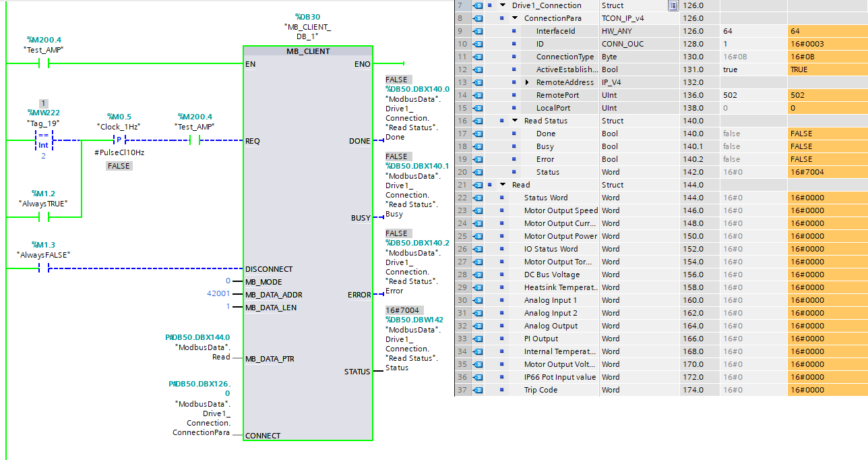Collapse the Drive1_Connection struct
This screenshot has height=460, width=868.
pyautogui.click(x=503, y=5)
